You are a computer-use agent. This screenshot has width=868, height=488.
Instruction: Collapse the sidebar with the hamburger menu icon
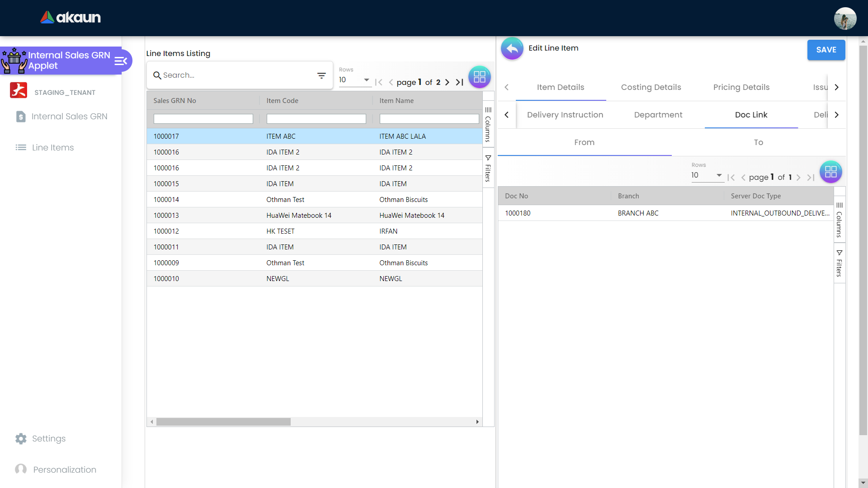click(120, 61)
